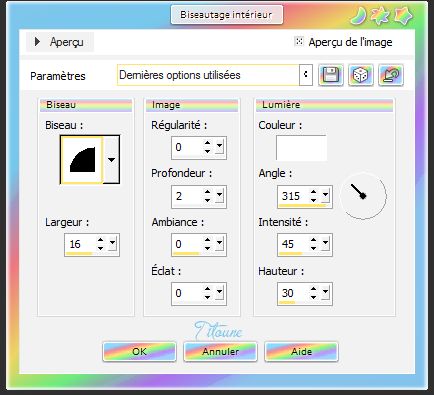The image size is (434, 395).
Task: Increase the Éclat value with up arrow
Action: (x=207, y=289)
